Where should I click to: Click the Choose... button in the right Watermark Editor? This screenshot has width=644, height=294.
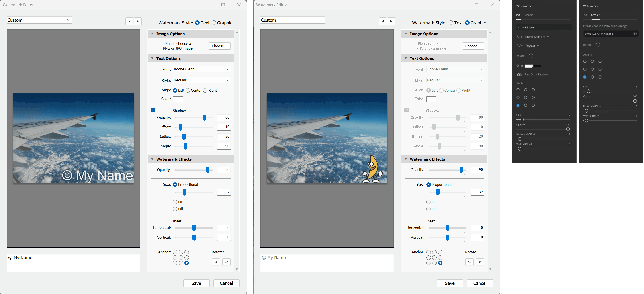click(473, 46)
